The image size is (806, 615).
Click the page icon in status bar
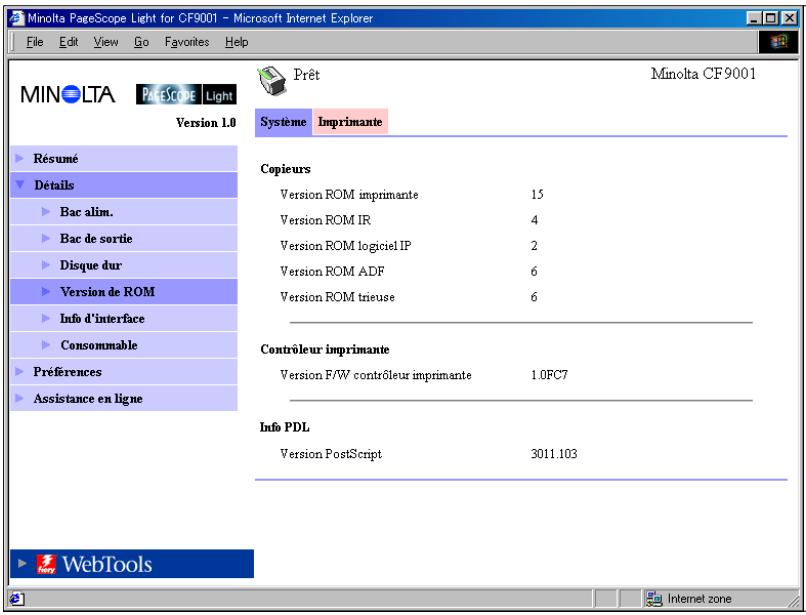[x=16, y=599]
